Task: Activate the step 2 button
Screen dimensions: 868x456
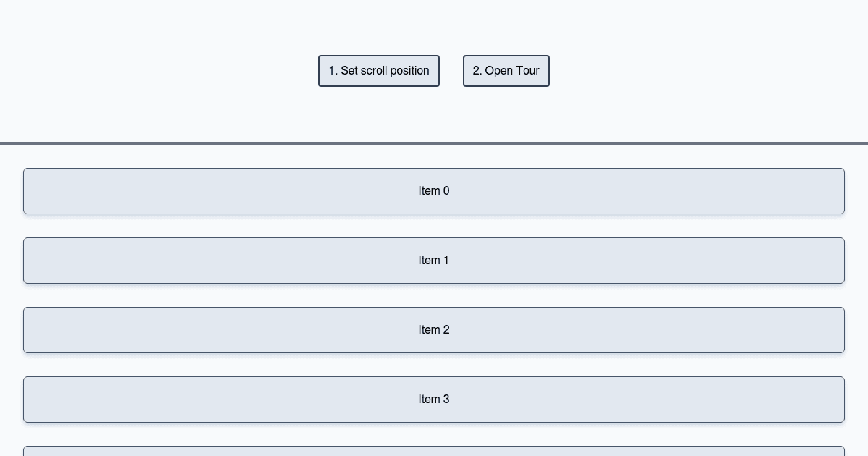Action: point(506,71)
